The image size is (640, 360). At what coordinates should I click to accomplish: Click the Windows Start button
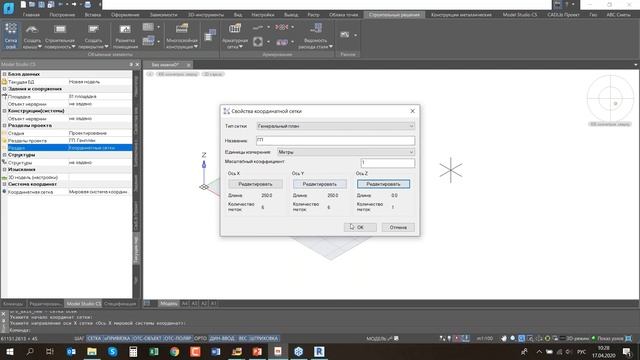(x=9, y=351)
